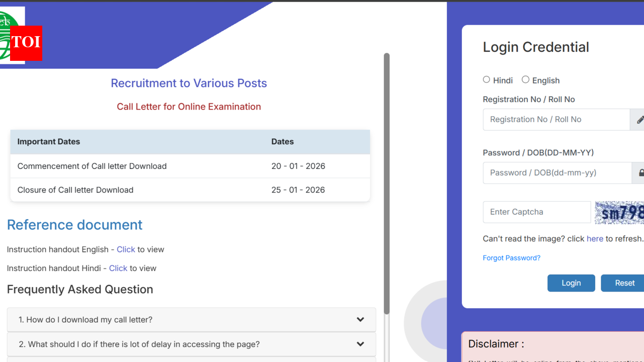
Task: Open the Forgot Password link
Action: coord(511,258)
